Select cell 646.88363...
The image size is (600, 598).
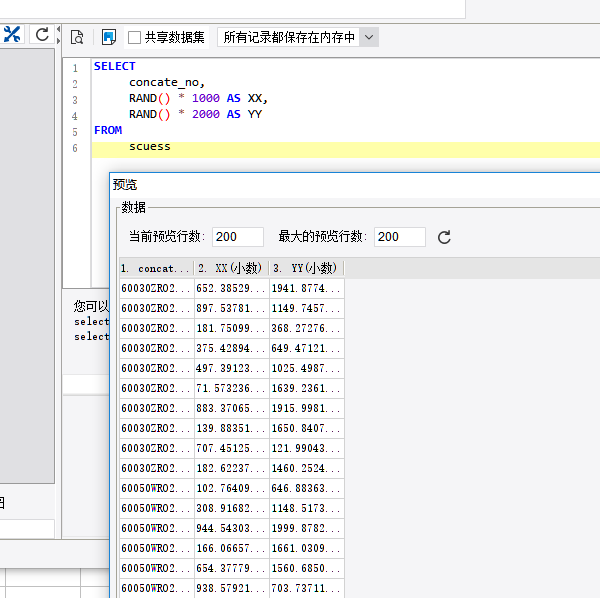click(307, 489)
